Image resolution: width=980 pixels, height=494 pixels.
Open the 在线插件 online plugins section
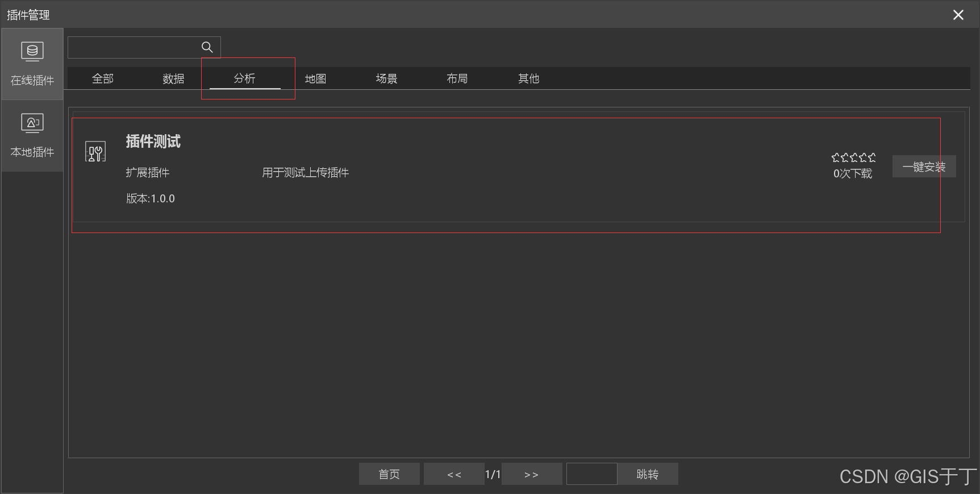pos(32,64)
